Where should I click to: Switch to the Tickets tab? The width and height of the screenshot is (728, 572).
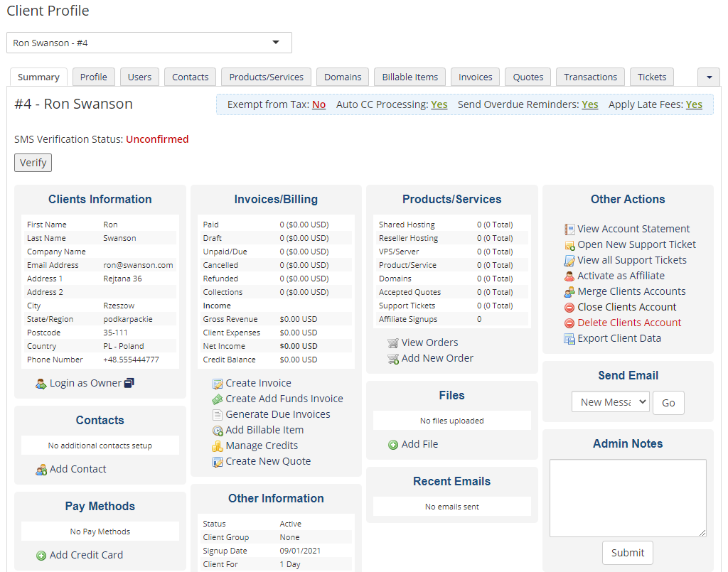652,77
